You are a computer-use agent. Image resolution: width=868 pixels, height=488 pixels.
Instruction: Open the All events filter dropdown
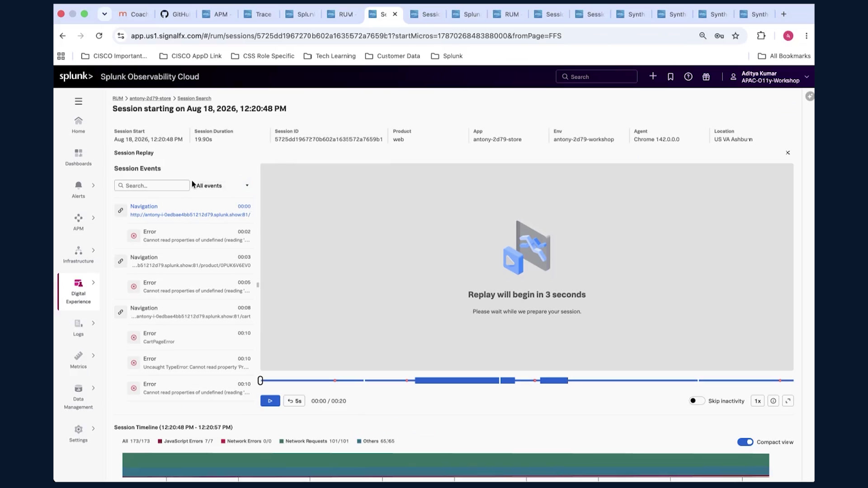pos(222,186)
